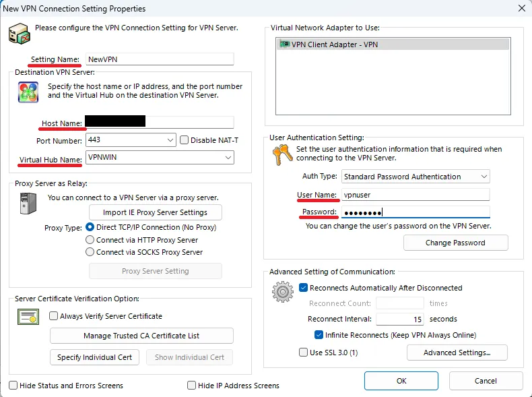Click Import IE Proxy Server Settings button
The height and width of the screenshot is (397, 532).
click(156, 212)
